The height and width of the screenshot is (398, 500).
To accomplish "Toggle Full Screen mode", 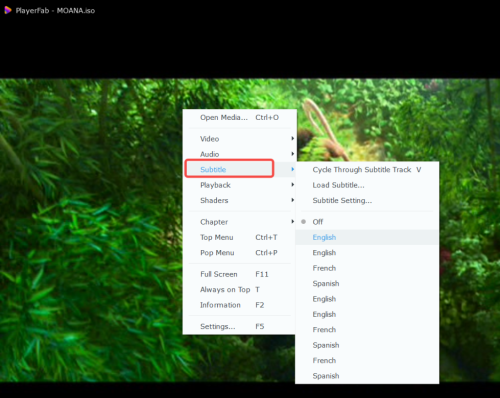I will tap(239, 274).
